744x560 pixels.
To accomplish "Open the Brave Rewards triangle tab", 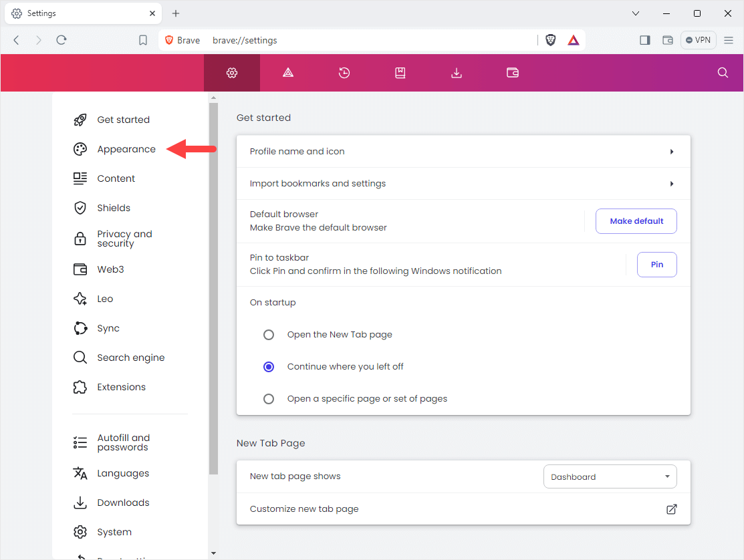I will tap(288, 73).
